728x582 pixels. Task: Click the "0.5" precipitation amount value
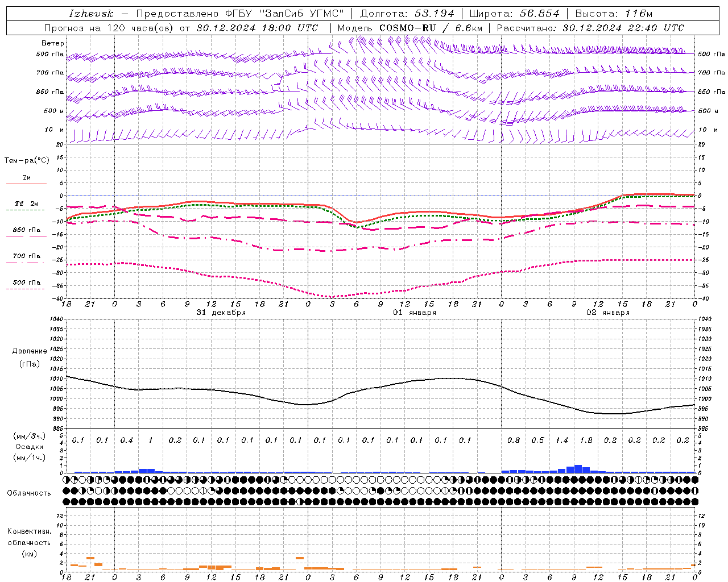[x=537, y=440]
